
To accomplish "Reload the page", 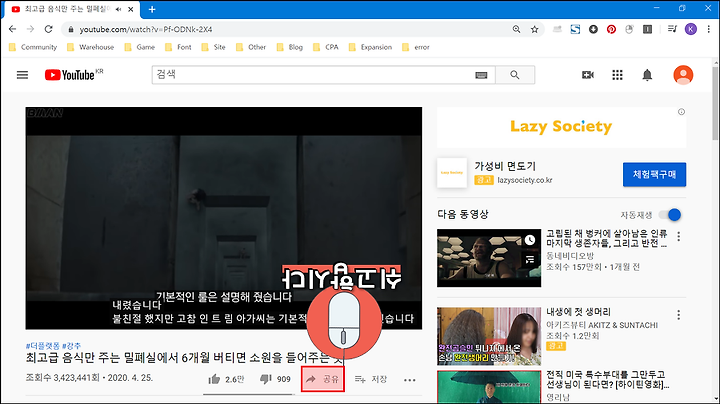I will pos(49,29).
